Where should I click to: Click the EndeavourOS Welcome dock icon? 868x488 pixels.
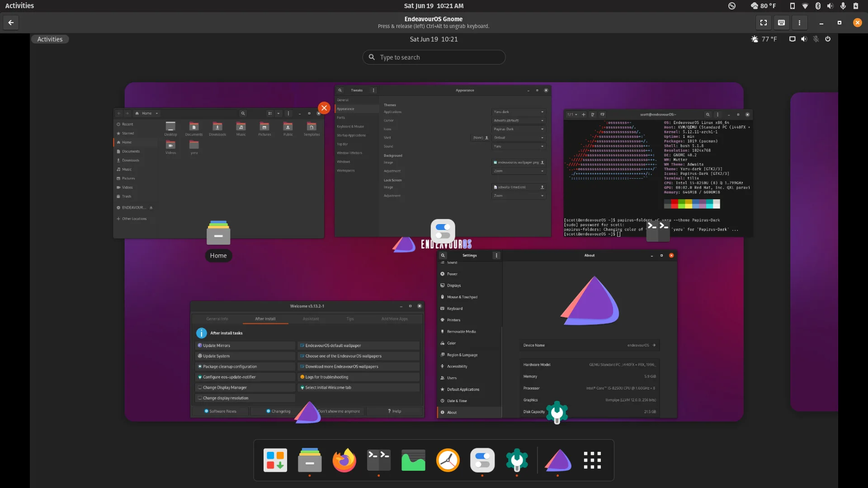point(558,460)
